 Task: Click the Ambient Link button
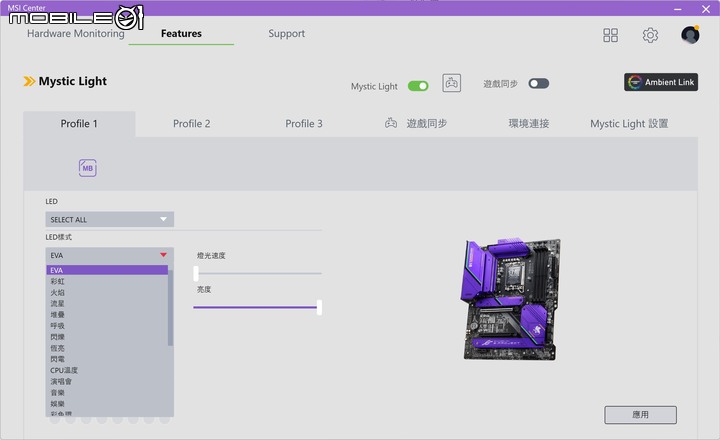661,82
